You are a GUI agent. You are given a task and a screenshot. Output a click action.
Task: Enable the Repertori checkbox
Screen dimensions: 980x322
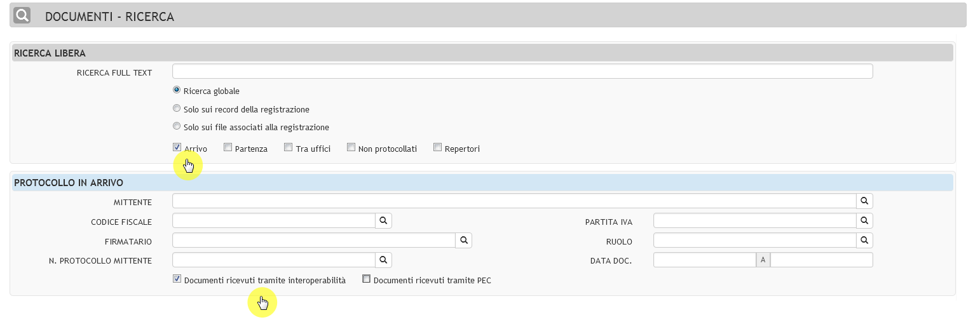coord(437,147)
